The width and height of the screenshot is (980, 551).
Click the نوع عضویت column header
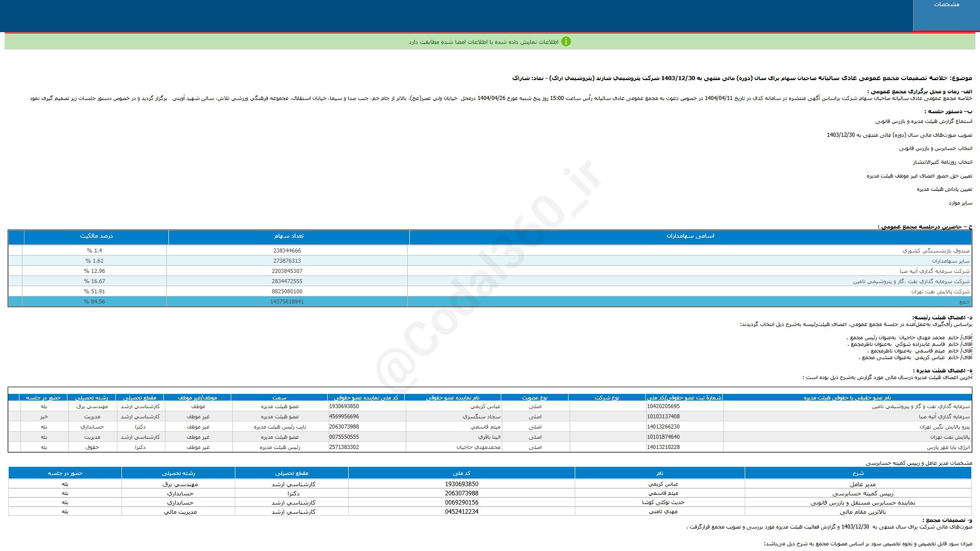[x=534, y=397]
